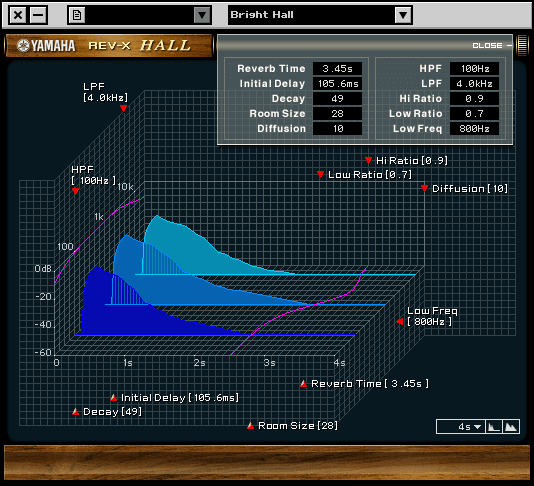Screen dimensions: 534x486
Task: Click the Diffusion red triangle handle
Action: [424, 188]
